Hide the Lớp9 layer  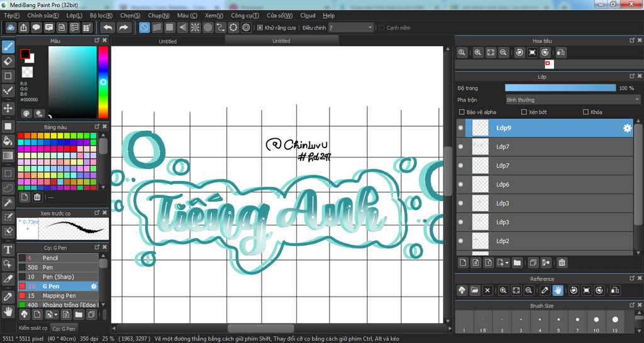click(461, 128)
